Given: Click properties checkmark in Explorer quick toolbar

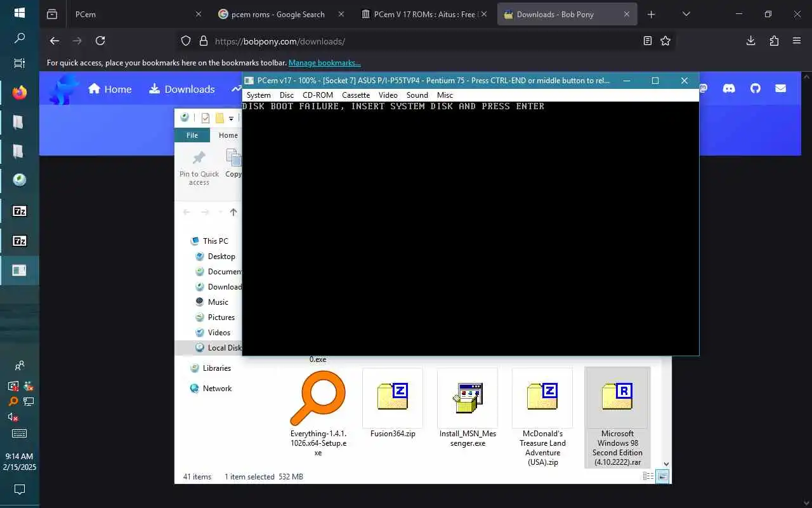Looking at the screenshot, I should (206, 118).
